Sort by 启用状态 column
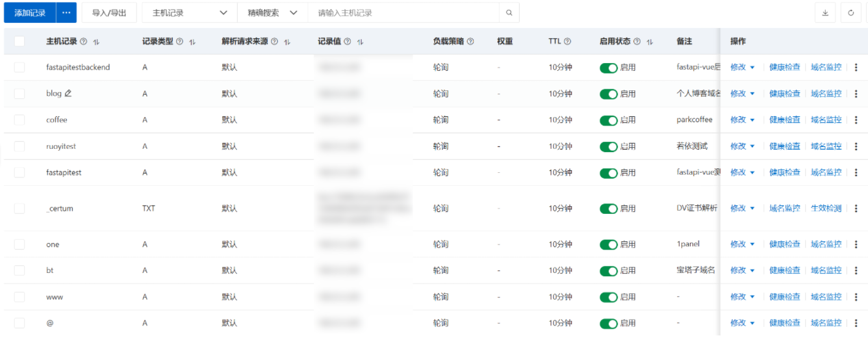The width and height of the screenshot is (868, 340). pos(650,42)
